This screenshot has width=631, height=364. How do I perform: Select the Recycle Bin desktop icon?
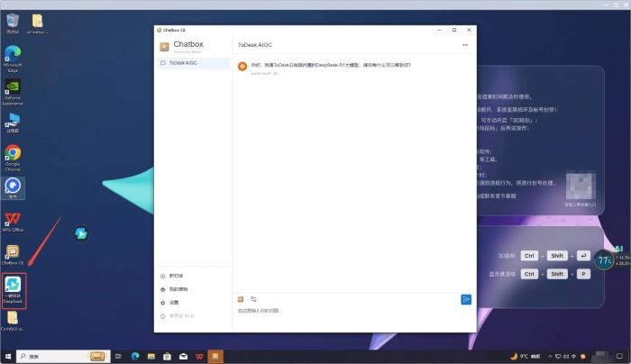[x=13, y=24]
